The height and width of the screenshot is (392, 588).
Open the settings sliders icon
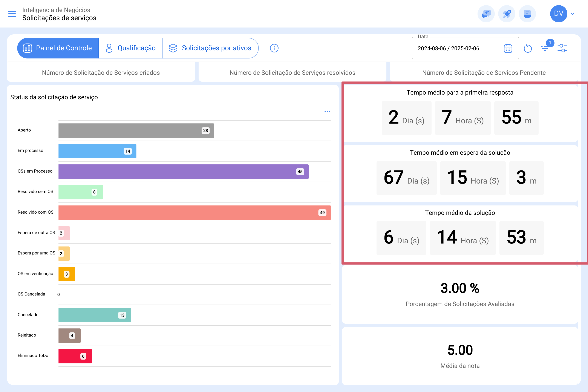point(562,48)
